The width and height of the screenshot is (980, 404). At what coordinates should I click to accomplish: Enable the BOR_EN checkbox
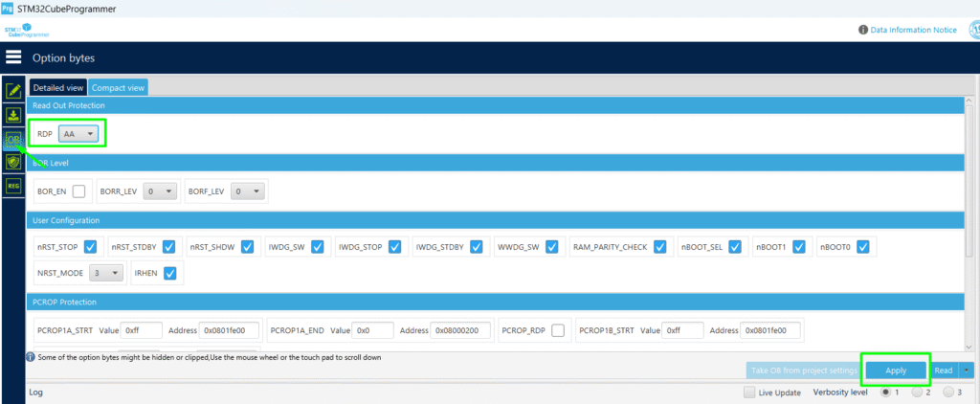click(x=78, y=191)
